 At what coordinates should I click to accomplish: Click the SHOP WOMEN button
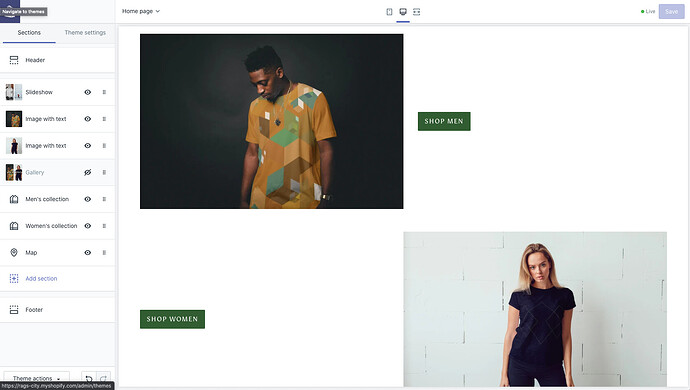pos(172,319)
